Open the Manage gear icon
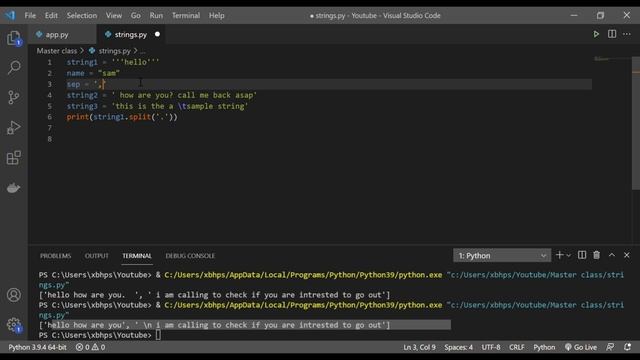This screenshot has height=360, width=640. pyautogui.click(x=14, y=325)
